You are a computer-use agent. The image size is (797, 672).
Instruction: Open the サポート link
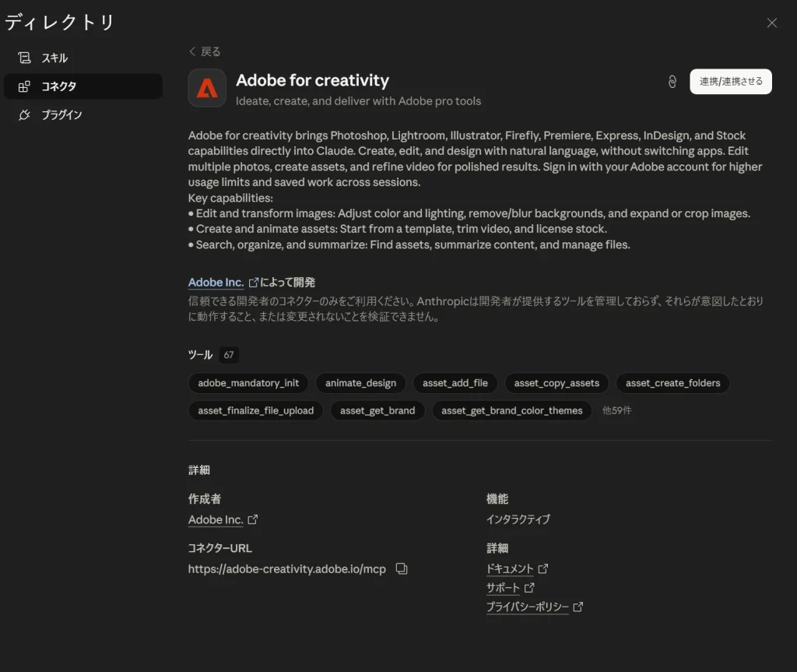504,588
